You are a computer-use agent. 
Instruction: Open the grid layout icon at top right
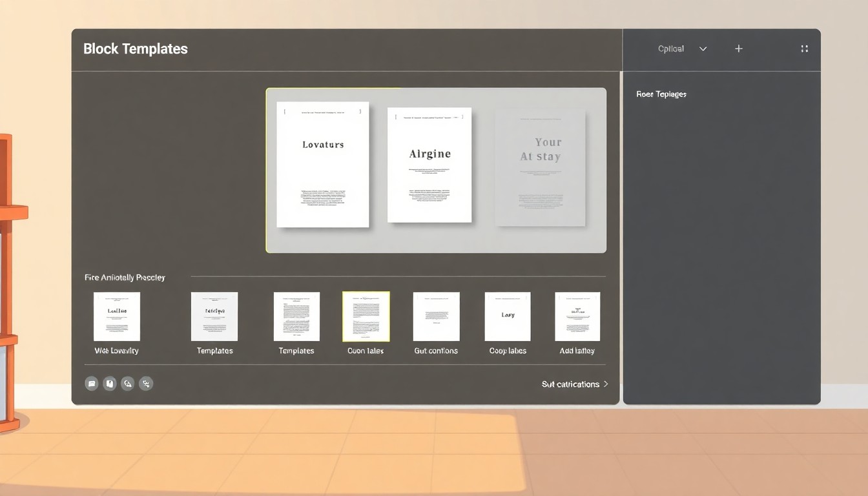click(804, 48)
